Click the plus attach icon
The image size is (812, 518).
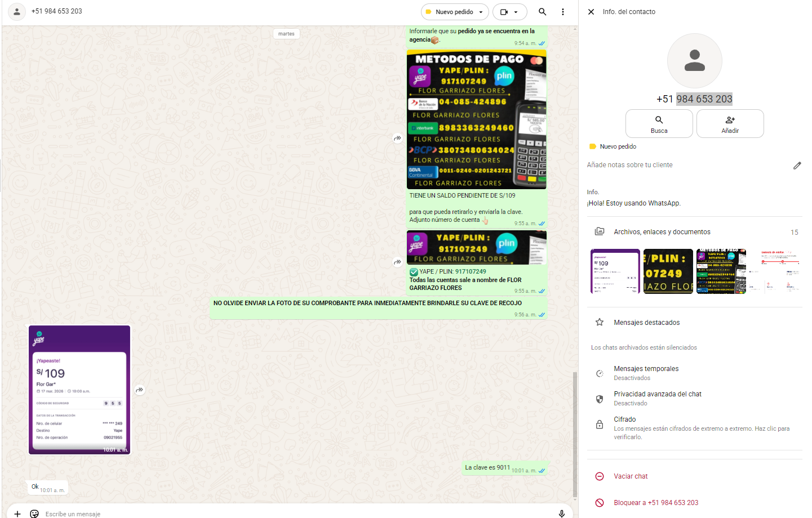tap(17, 513)
